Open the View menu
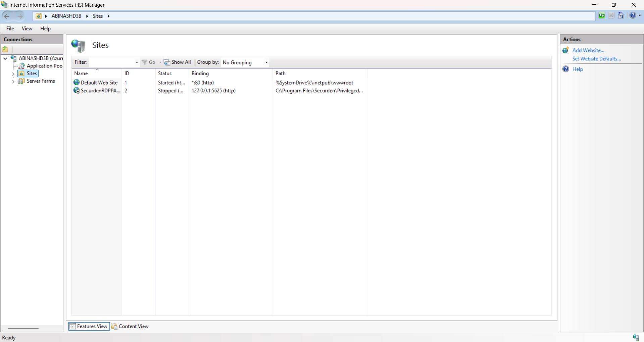This screenshot has width=644, height=342. click(x=27, y=29)
